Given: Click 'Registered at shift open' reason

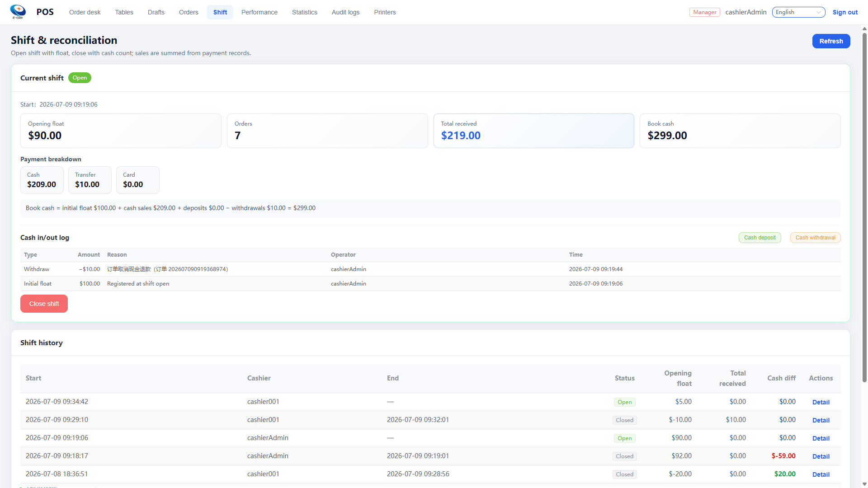Looking at the screenshot, I should tap(138, 284).
